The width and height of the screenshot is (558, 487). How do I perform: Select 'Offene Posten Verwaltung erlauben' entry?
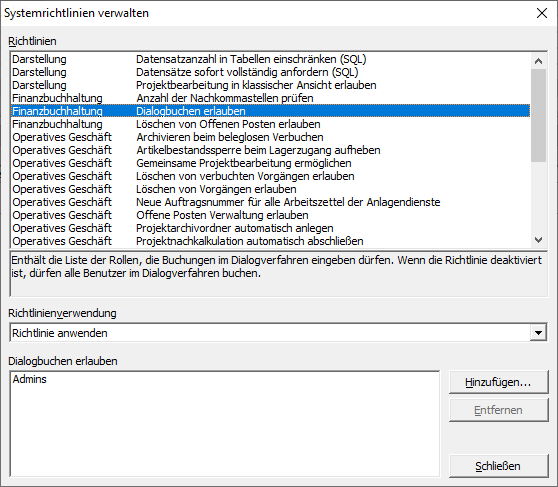click(270, 215)
